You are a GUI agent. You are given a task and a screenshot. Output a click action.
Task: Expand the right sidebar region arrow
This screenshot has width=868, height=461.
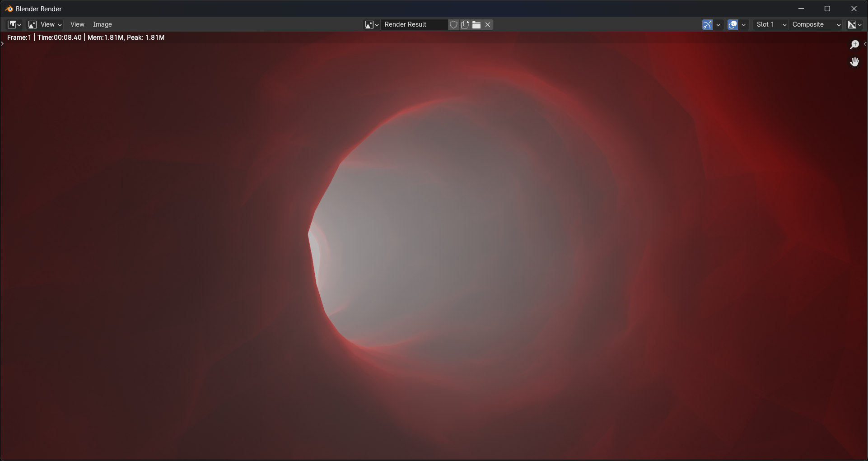(865, 44)
